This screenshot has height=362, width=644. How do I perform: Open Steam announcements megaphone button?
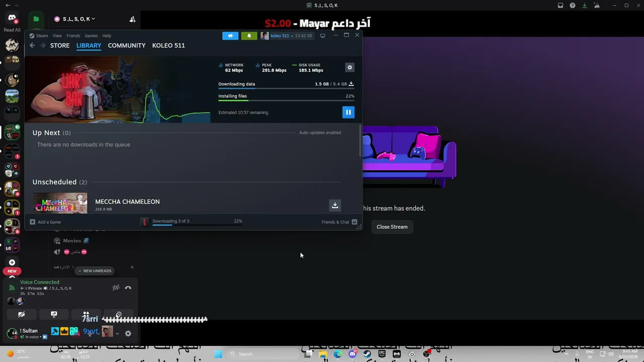[230, 36]
